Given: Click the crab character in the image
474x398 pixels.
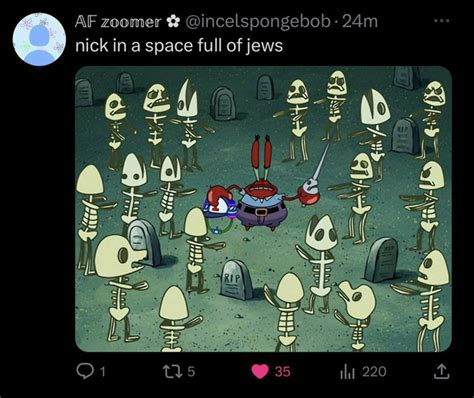Looking at the screenshot, I should tap(263, 187).
